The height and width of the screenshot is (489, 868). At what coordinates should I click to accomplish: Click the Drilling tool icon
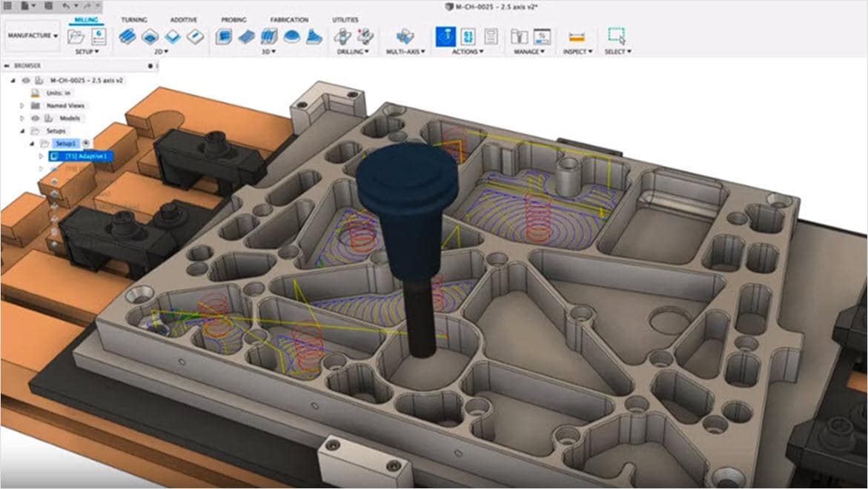tap(342, 37)
